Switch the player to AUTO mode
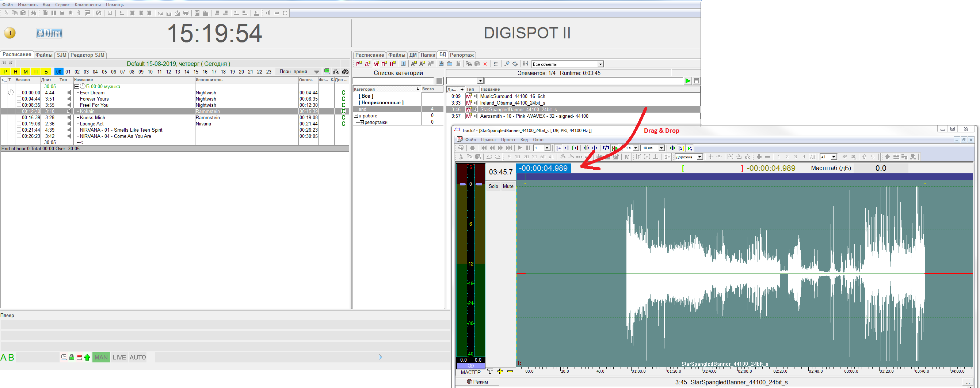980x388 pixels. coord(138,357)
